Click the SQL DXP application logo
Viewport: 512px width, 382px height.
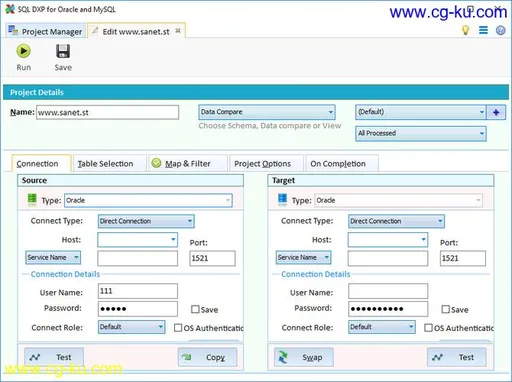(10, 9)
